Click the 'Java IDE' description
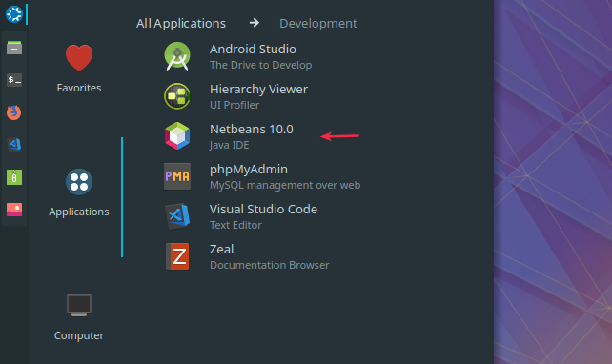This screenshot has height=364, width=612. pyautogui.click(x=230, y=145)
